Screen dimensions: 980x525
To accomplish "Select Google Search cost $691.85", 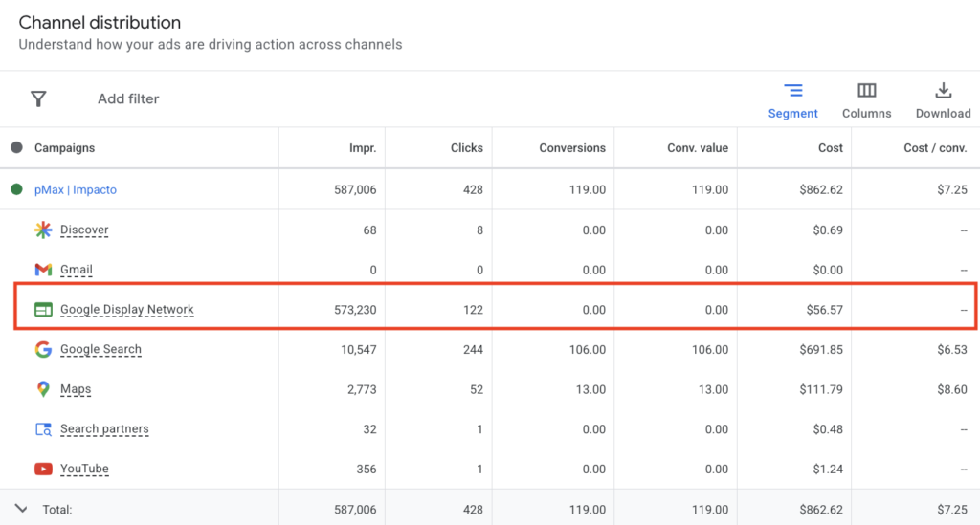I will coord(821,350).
